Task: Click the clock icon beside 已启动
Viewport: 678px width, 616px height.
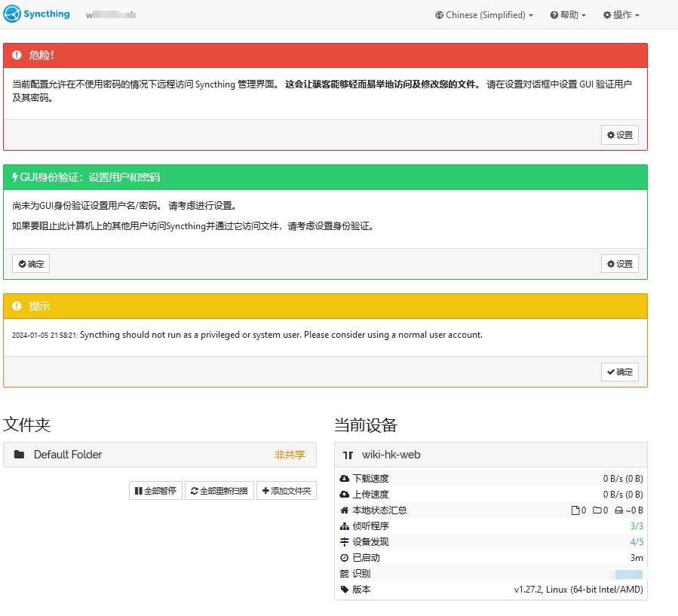Action: click(x=344, y=557)
